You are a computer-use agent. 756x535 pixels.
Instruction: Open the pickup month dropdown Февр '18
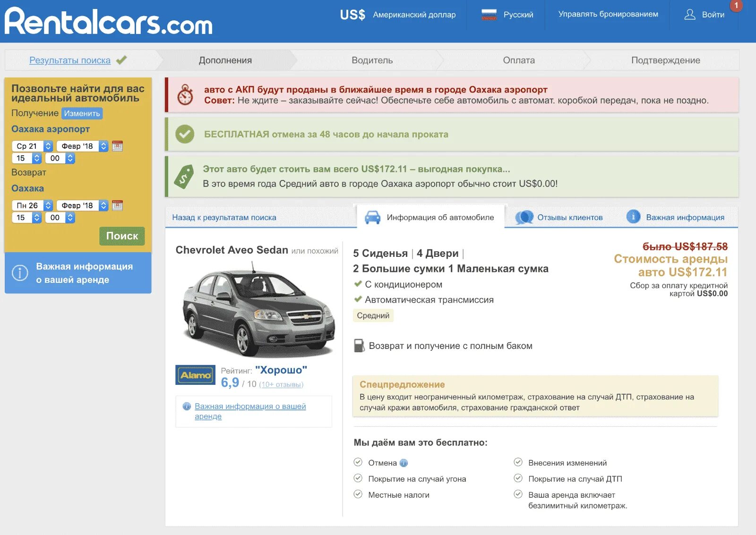pyautogui.click(x=83, y=146)
